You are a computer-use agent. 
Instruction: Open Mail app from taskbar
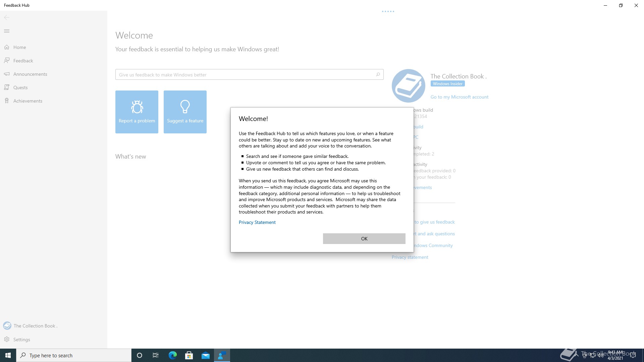(206, 355)
